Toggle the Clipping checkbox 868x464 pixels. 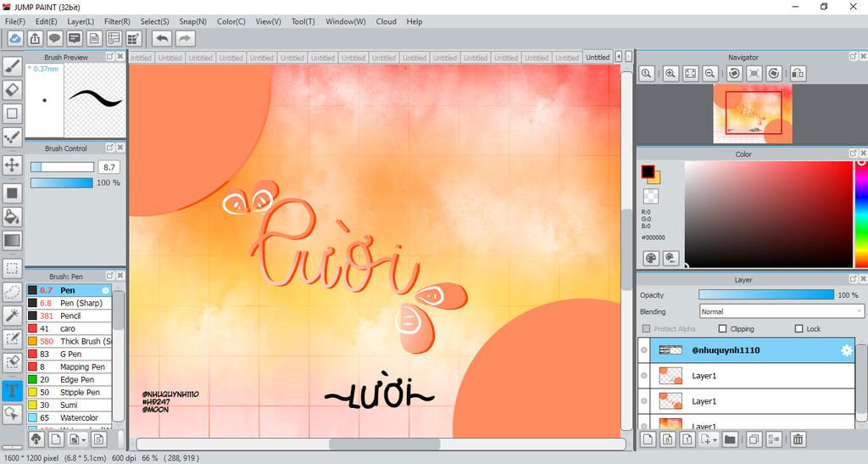[722, 329]
